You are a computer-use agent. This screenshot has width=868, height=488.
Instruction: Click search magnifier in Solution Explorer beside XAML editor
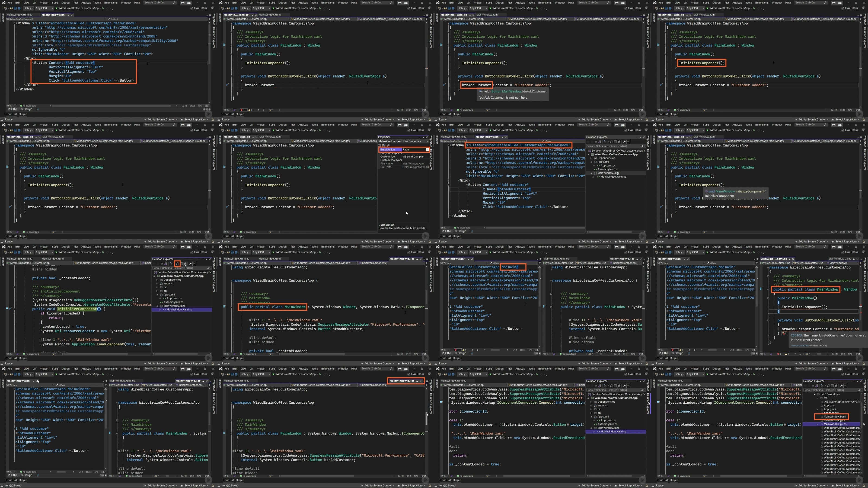click(x=642, y=146)
